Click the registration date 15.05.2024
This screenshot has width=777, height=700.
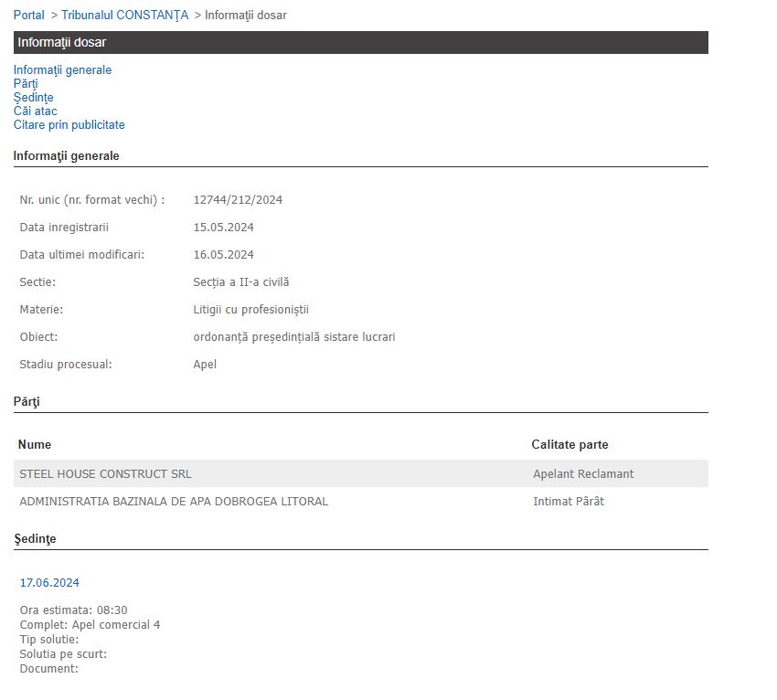click(223, 228)
